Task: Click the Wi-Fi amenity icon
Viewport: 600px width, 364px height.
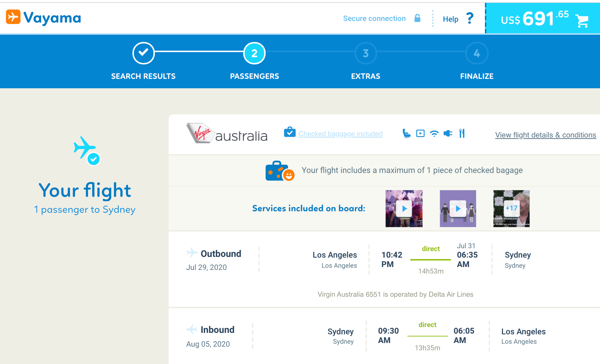Action: [x=434, y=134]
